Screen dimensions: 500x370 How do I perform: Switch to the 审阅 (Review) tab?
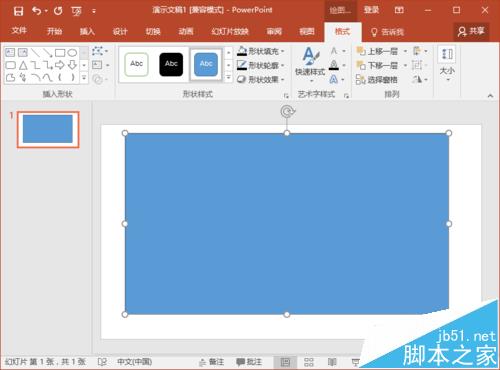point(274,31)
